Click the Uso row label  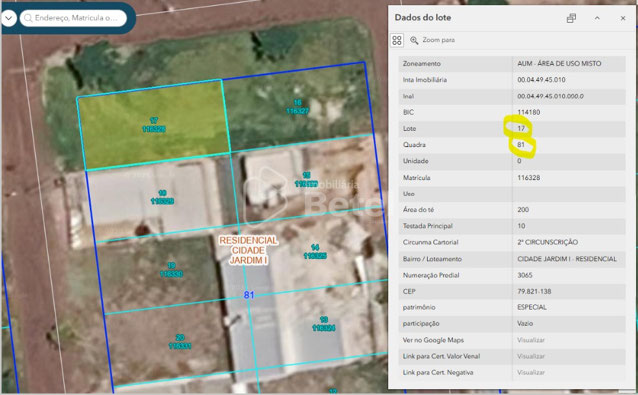(x=409, y=194)
